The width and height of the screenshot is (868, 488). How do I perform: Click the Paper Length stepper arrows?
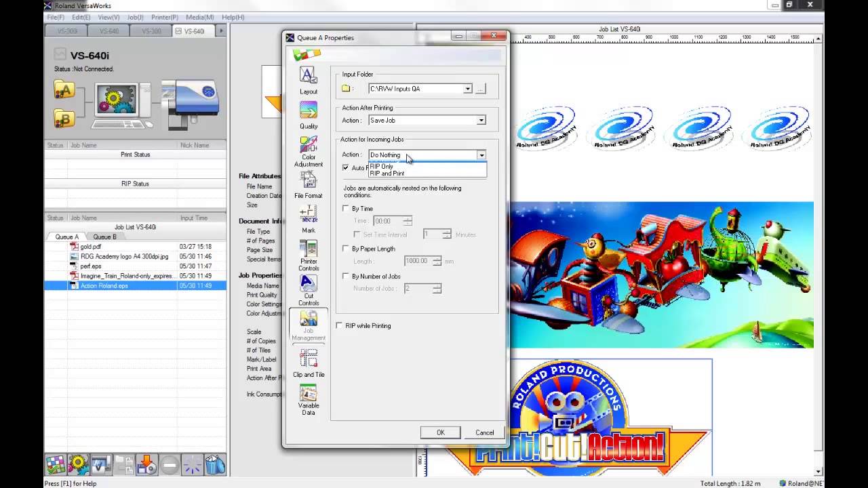(437, 261)
